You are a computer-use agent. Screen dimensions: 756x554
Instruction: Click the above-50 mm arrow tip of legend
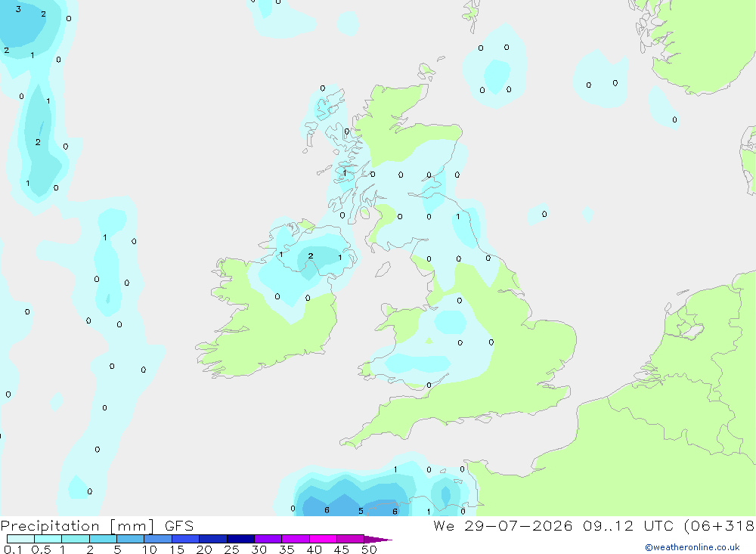click(x=377, y=539)
